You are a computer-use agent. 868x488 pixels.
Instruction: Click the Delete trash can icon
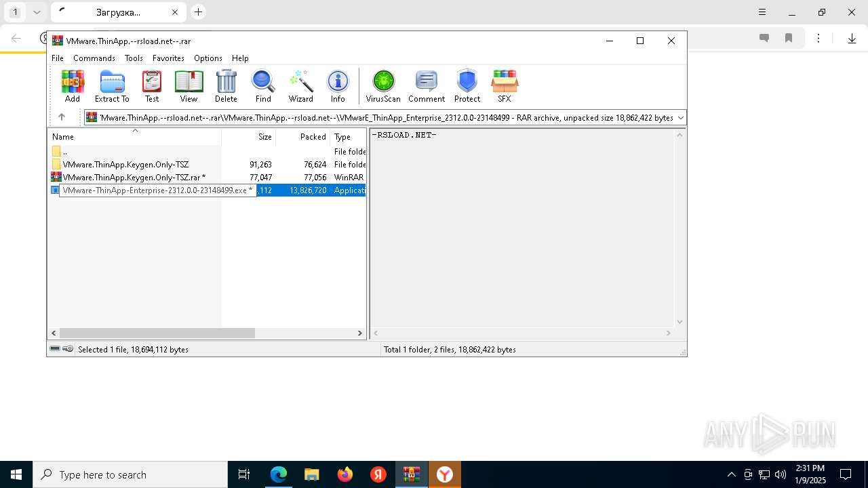coord(226,86)
